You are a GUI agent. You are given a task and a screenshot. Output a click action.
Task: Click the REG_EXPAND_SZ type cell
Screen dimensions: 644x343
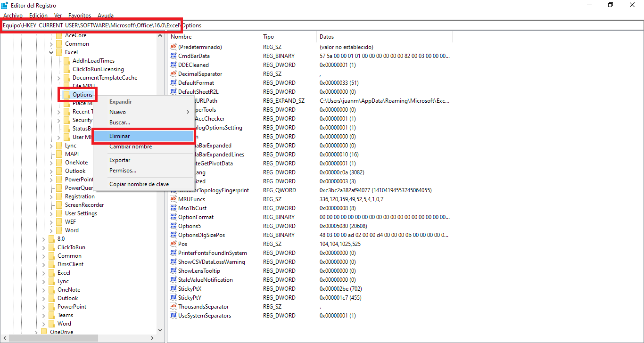tap(284, 101)
